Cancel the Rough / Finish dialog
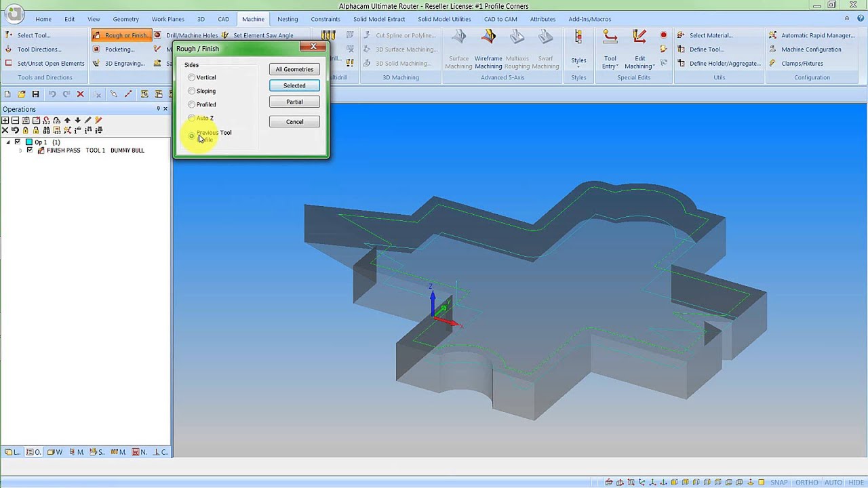868x488 pixels. coord(294,122)
